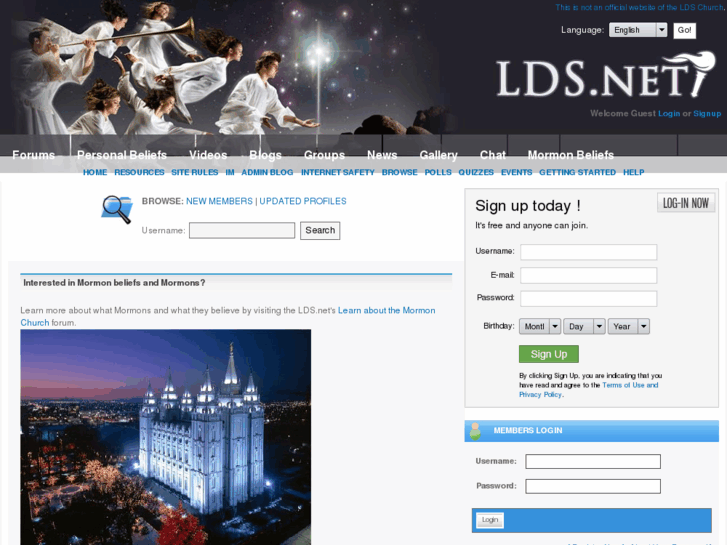The width and height of the screenshot is (727, 545).
Task: Click the LDS.NET logo
Action: tap(606, 75)
